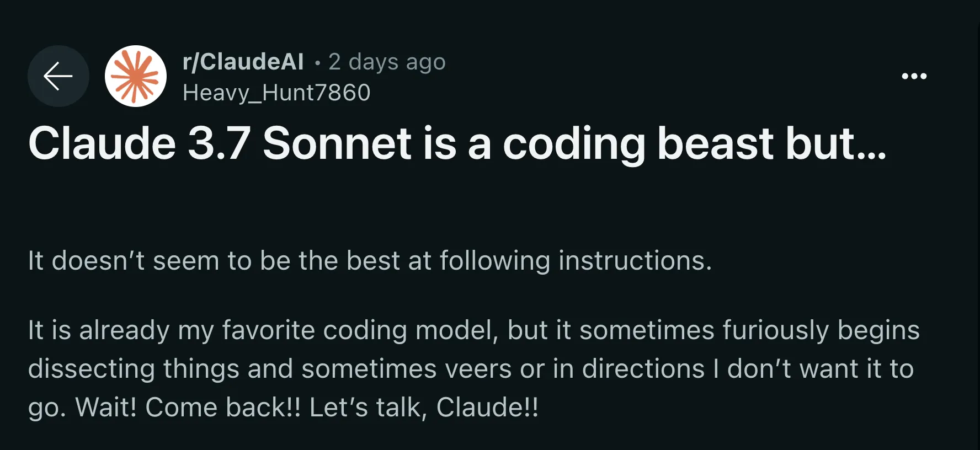Click the "2 days ago" timestamp
This screenshot has height=450, width=980.
click(387, 62)
